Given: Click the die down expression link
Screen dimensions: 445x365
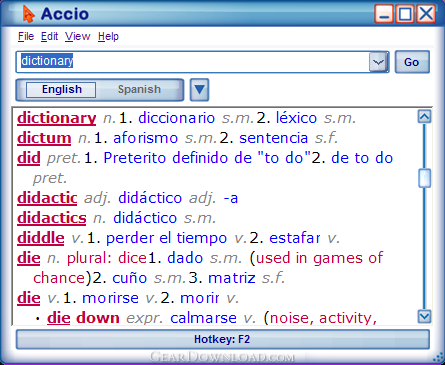Looking at the screenshot, I should pos(83,318).
